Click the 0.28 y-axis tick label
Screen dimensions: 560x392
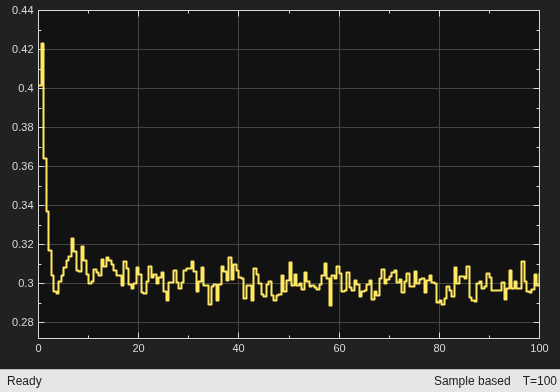point(23,322)
